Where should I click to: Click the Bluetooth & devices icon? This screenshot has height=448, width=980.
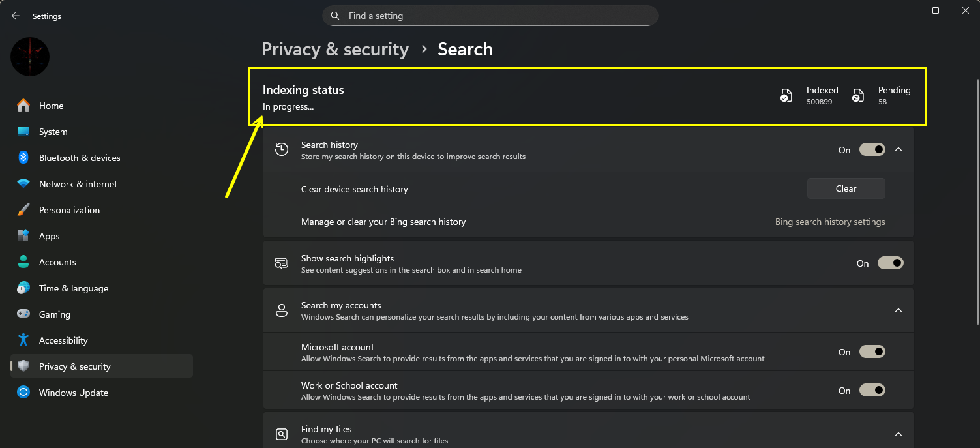[x=23, y=158]
